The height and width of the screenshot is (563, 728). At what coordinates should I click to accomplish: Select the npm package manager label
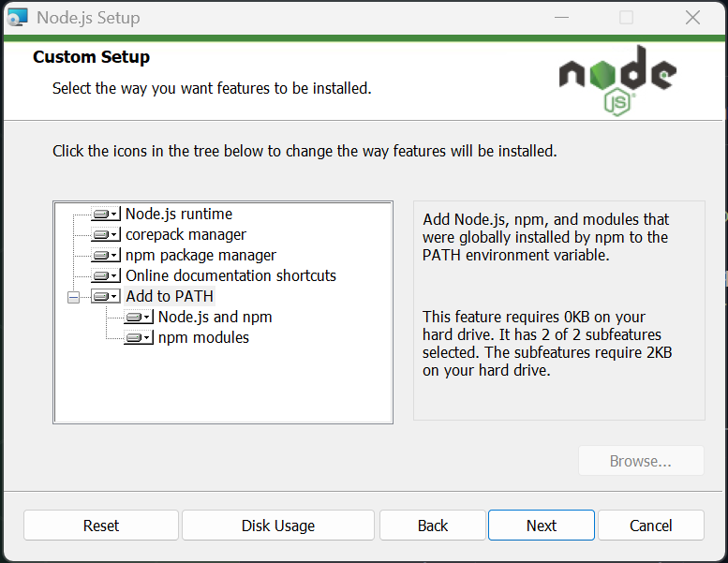pos(201,255)
